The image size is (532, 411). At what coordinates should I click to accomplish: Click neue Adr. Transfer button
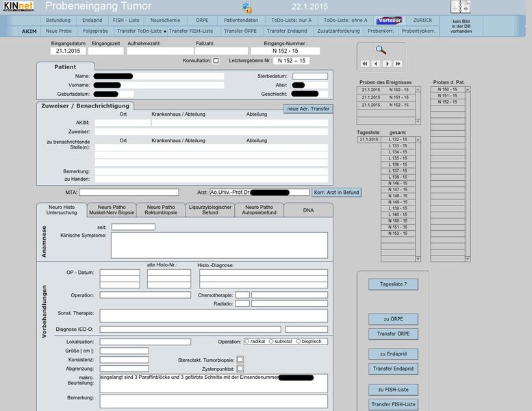[308, 109]
